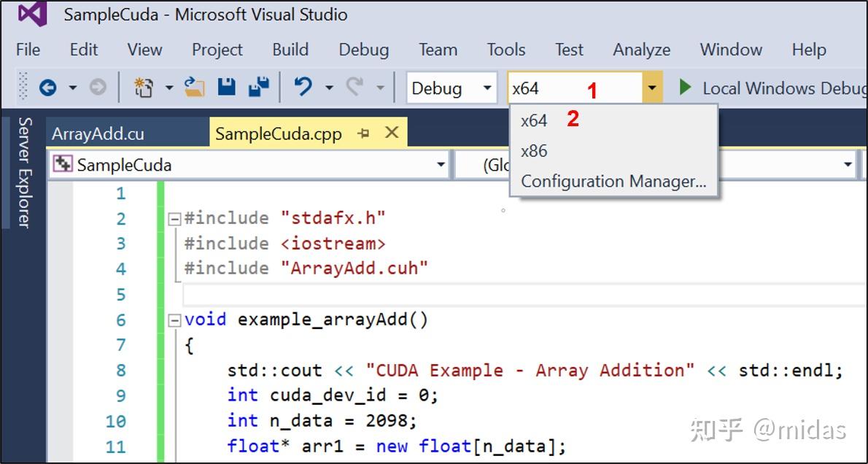Expand the (Global scope) navigation dropdown
Viewport: 868px width, 464px height.
point(848,164)
